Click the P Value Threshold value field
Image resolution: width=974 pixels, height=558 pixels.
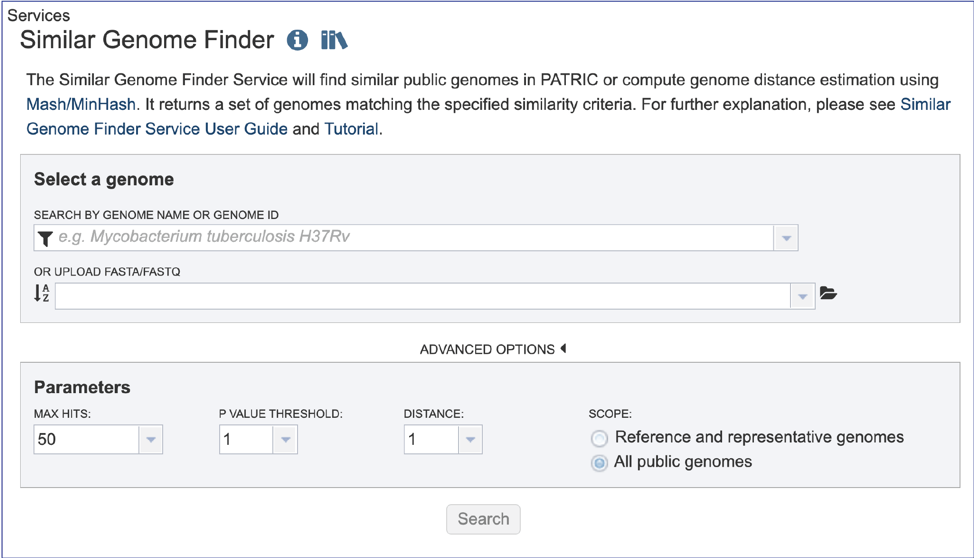tap(246, 440)
